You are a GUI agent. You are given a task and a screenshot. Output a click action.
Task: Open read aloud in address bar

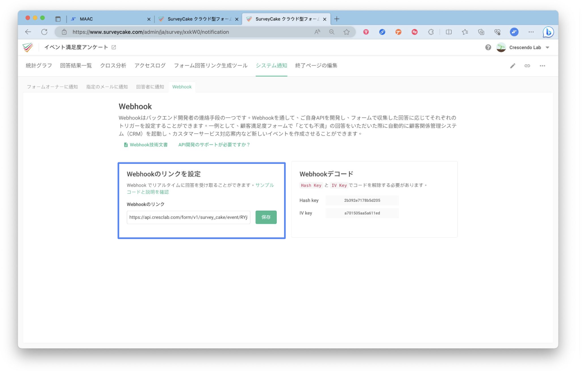pyautogui.click(x=317, y=32)
